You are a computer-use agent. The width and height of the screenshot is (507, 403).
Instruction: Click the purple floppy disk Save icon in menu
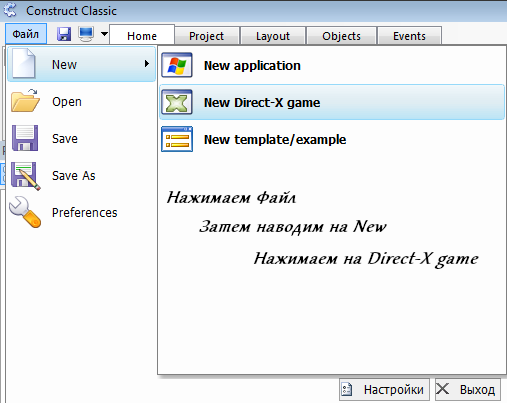pos(25,138)
